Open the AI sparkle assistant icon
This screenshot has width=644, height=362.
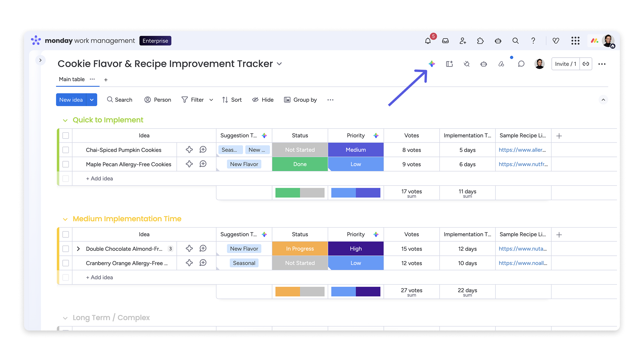pos(432,64)
